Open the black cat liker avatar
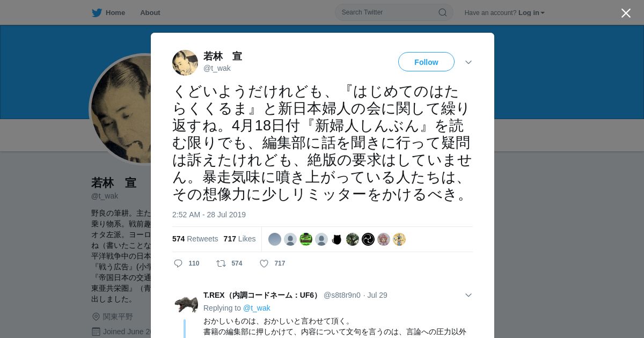The height and width of the screenshot is (338, 644). 337,239
